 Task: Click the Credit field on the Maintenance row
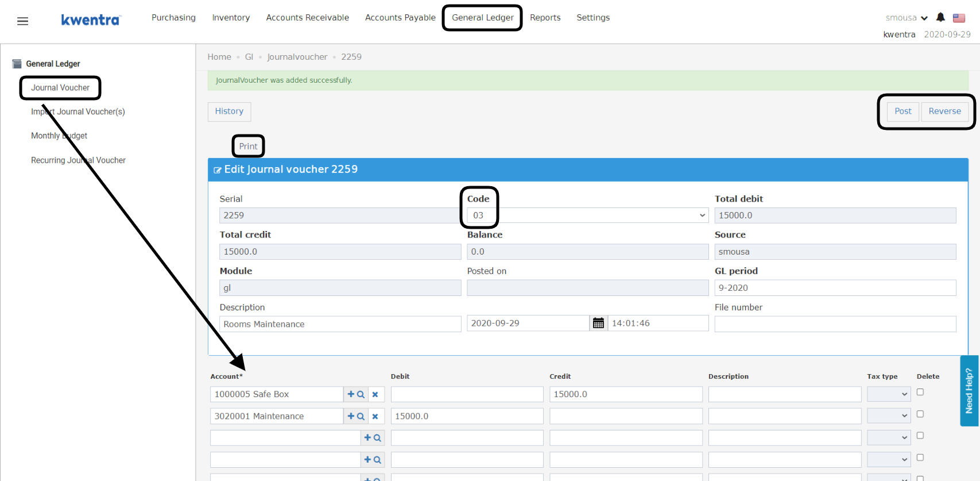tap(626, 416)
